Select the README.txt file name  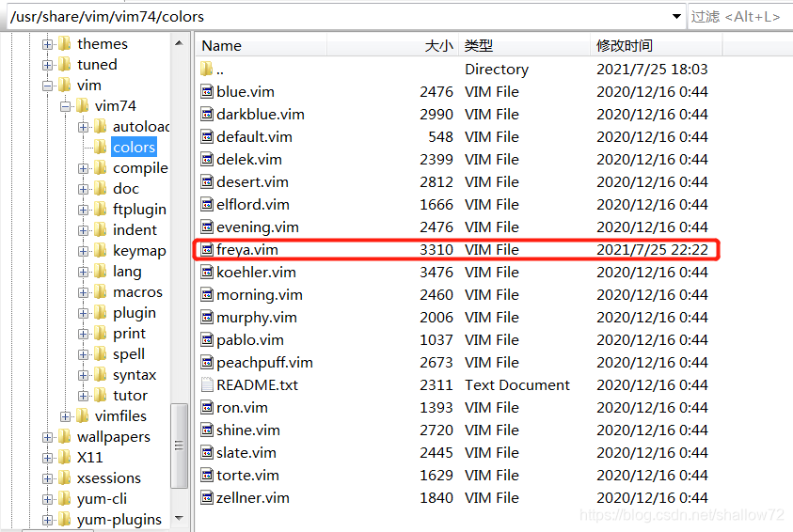tap(258, 385)
